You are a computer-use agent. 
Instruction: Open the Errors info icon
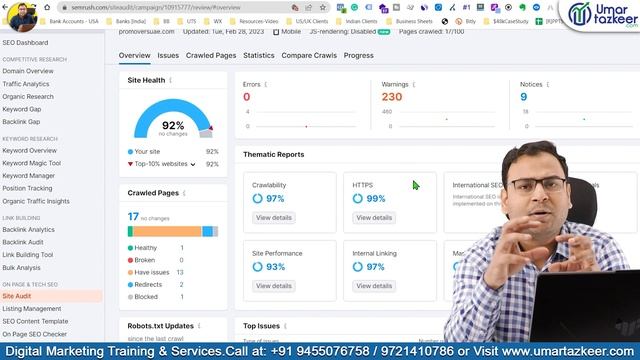[266, 84]
